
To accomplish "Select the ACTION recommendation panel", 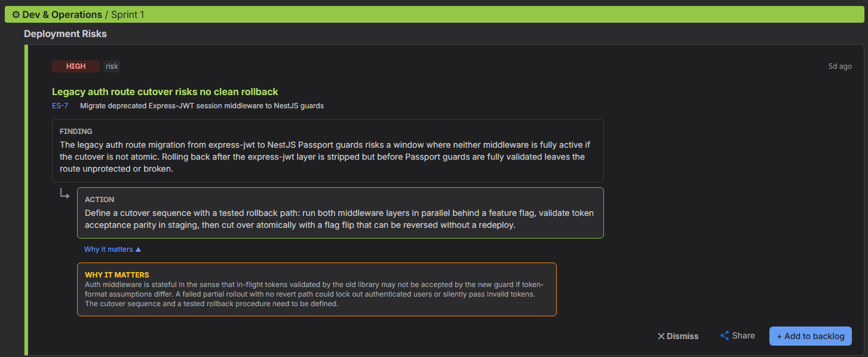I will point(341,213).
